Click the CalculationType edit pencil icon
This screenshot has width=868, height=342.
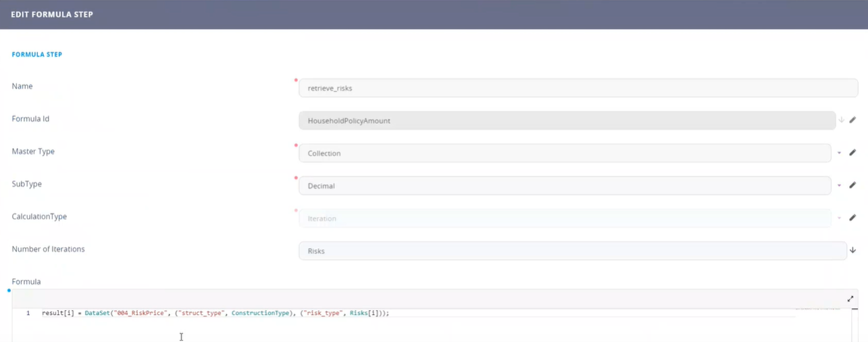(x=852, y=218)
